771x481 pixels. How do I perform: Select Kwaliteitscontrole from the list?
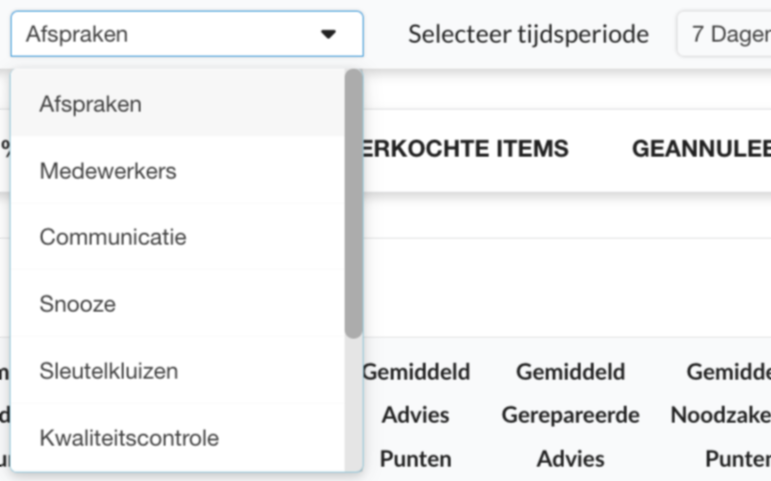128,438
